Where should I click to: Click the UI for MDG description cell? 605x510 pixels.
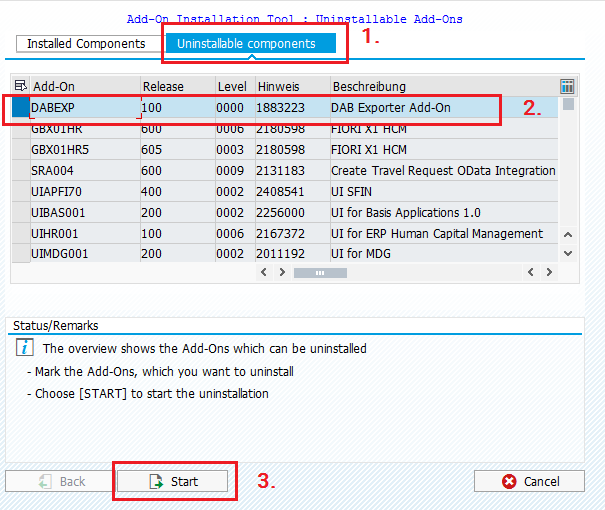tap(440, 254)
